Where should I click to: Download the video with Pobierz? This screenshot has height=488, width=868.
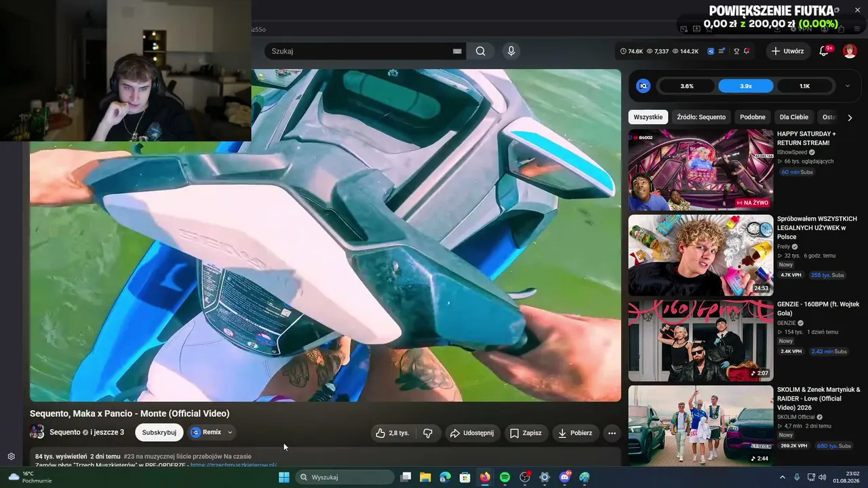coord(576,433)
